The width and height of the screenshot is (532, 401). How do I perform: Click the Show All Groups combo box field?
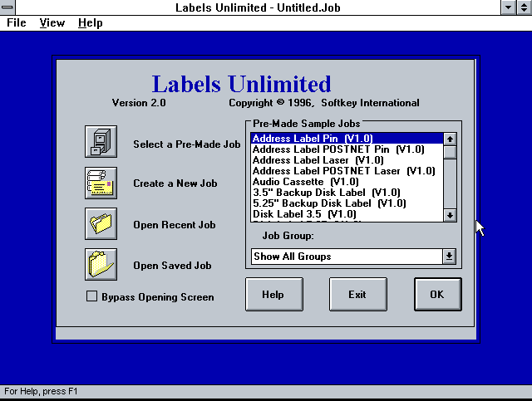[x=347, y=257]
